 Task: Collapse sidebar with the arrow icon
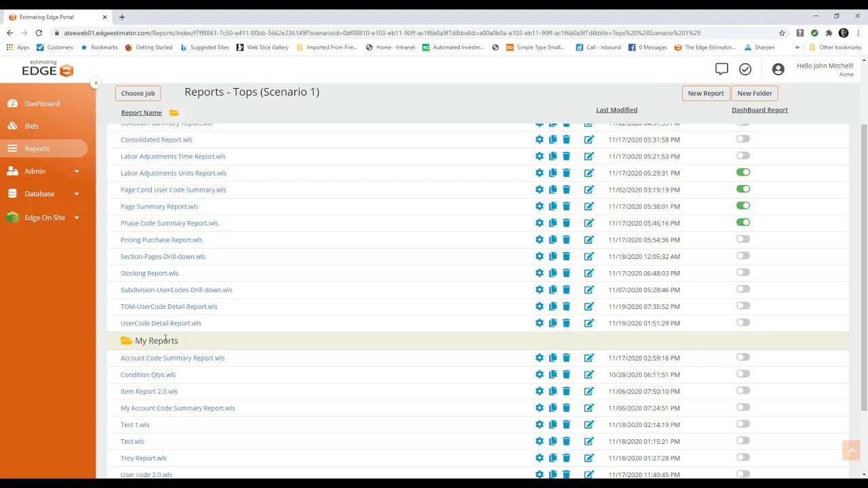coord(96,83)
